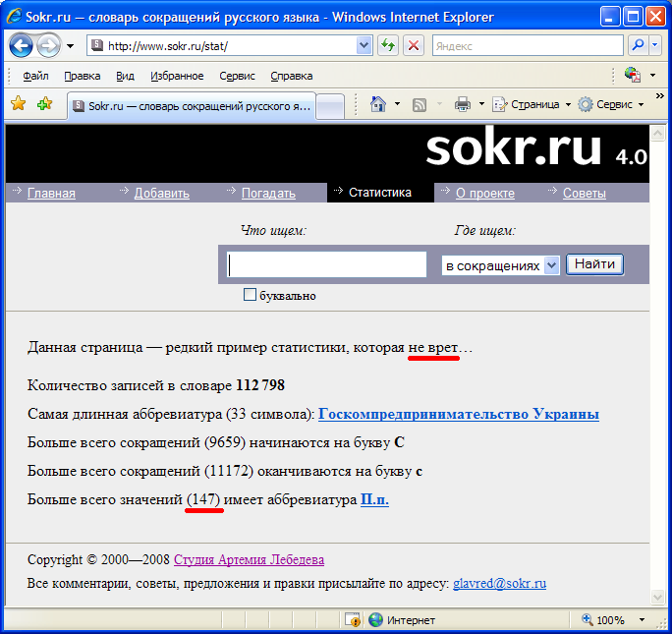Screen dimensions: 672x634
Task: Click the browser Forward arrow button
Action: click(x=48, y=45)
